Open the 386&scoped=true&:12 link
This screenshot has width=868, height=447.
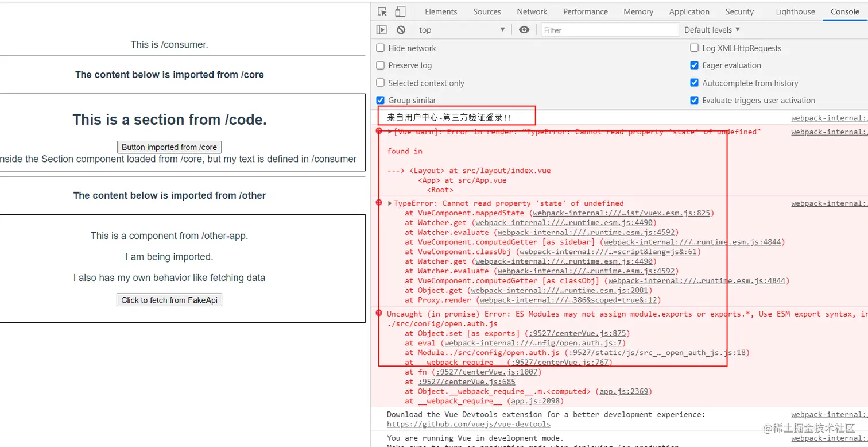tap(568, 300)
